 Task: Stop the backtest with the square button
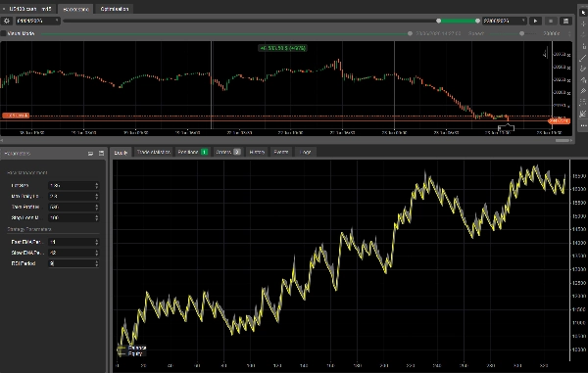(x=551, y=21)
